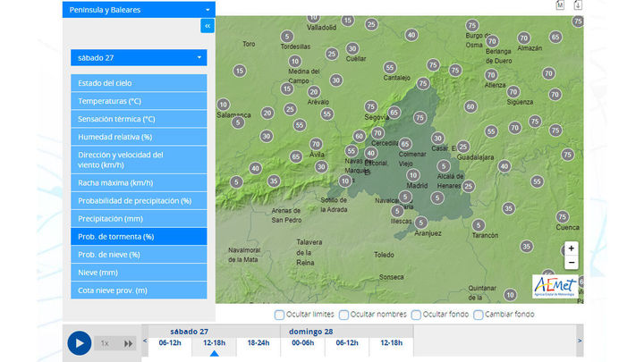Click the play animation button
Screen dimensions: 644x362
(x=80, y=343)
